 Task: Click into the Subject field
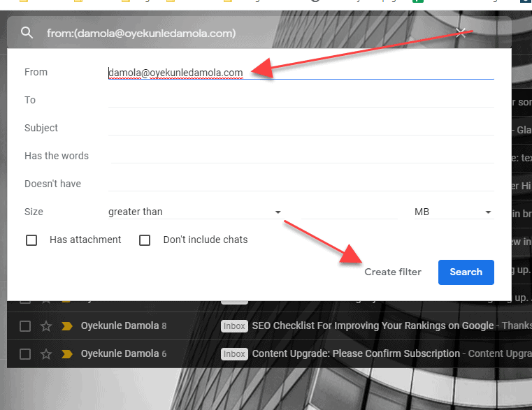[x=301, y=128]
